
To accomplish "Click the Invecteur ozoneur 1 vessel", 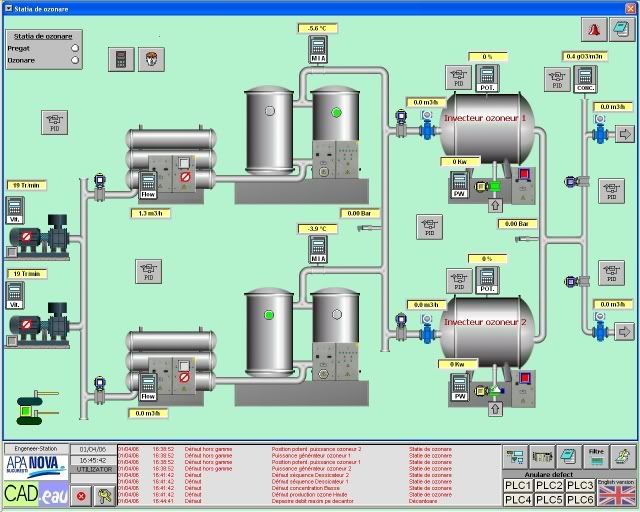I will tap(487, 129).
